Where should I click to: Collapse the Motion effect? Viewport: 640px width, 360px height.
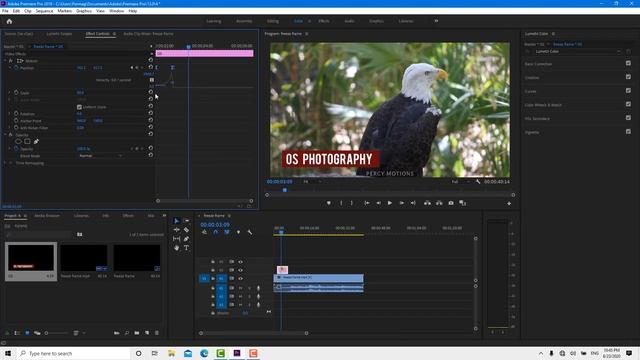click(x=5, y=60)
